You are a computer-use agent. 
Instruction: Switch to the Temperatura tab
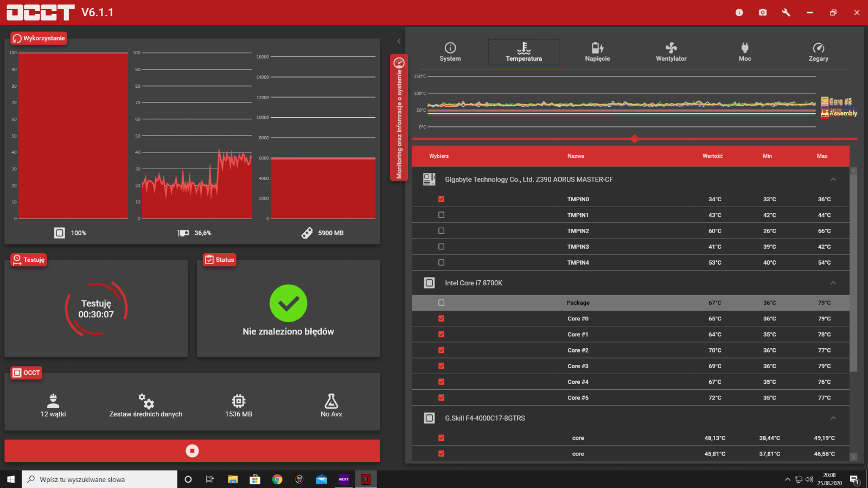pyautogui.click(x=524, y=52)
